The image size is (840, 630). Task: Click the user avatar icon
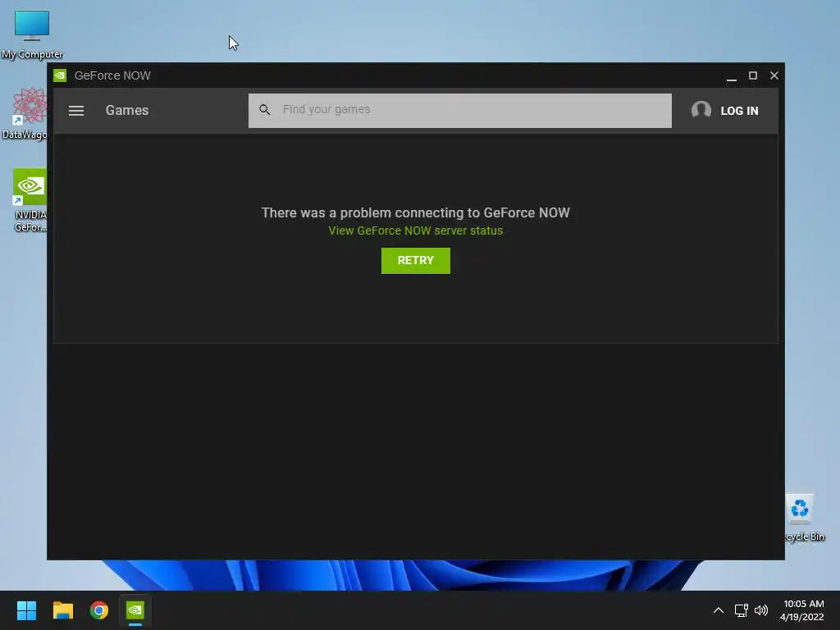701,110
